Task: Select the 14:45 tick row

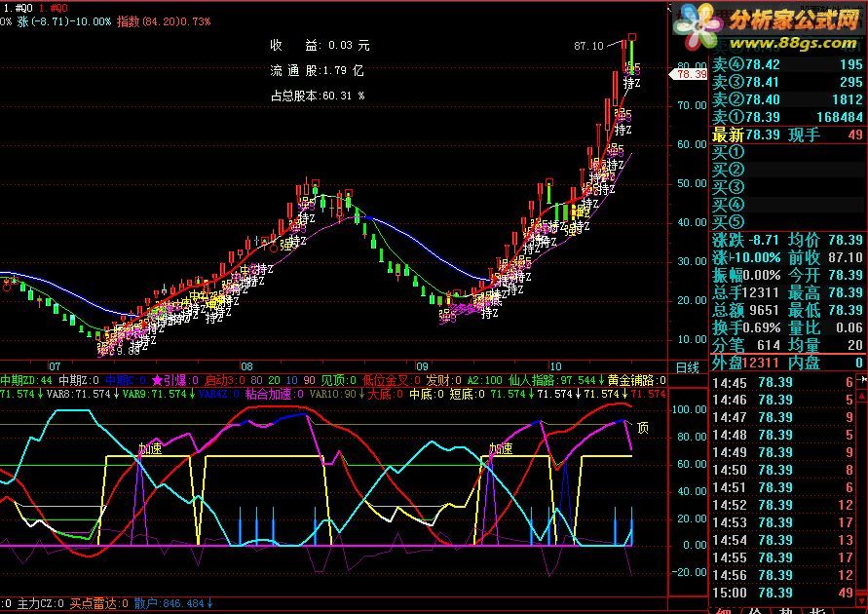Action: (782, 383)
